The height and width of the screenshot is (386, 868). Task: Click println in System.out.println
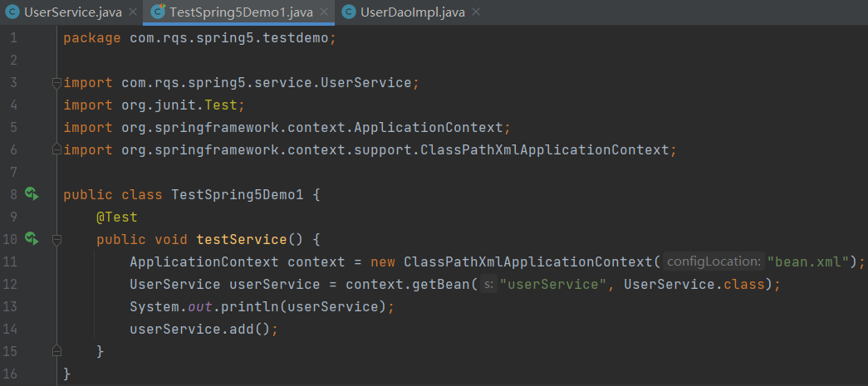pos(251,306)
